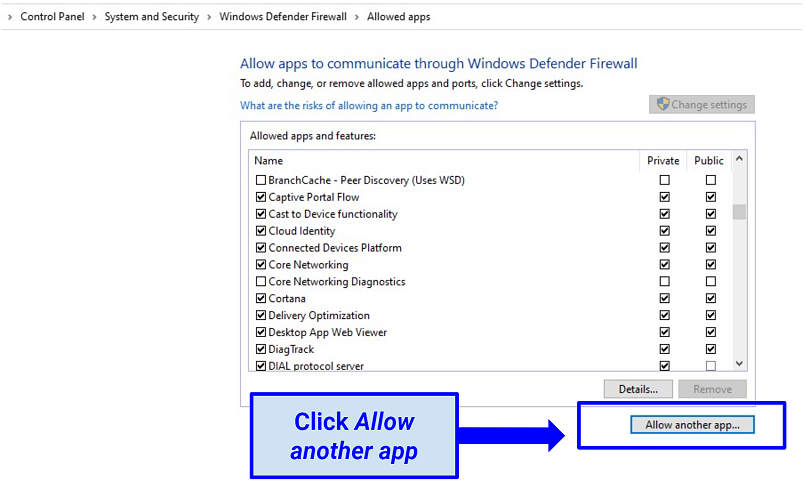Expand the chevron after Windows Defender Firewall
Image resolution: width=806 pixels, height=485 pixels.
click(357, 17)
